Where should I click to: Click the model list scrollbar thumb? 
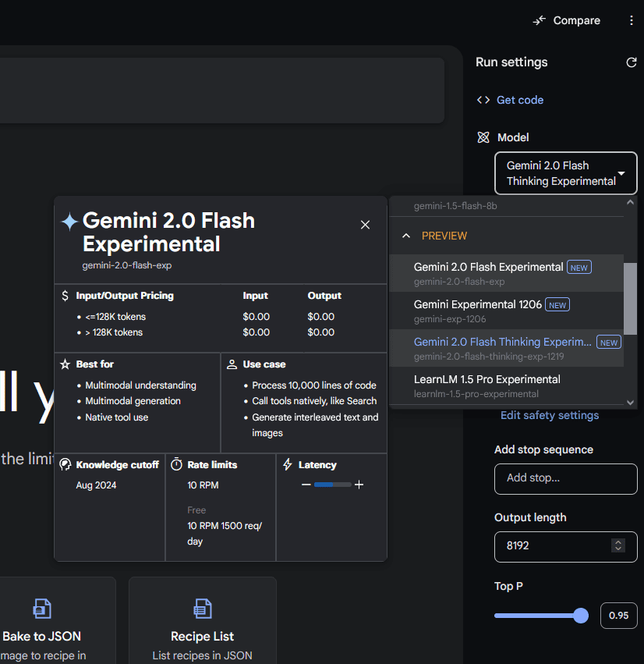(631, 299)
